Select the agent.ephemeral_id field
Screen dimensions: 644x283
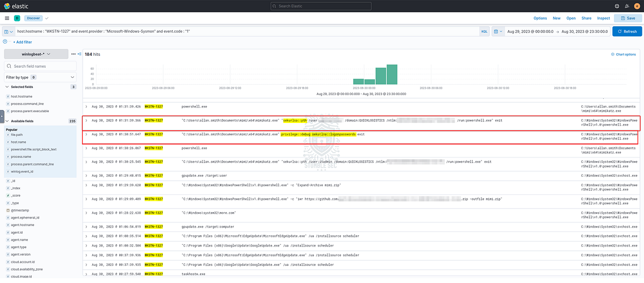click(24, 217)
